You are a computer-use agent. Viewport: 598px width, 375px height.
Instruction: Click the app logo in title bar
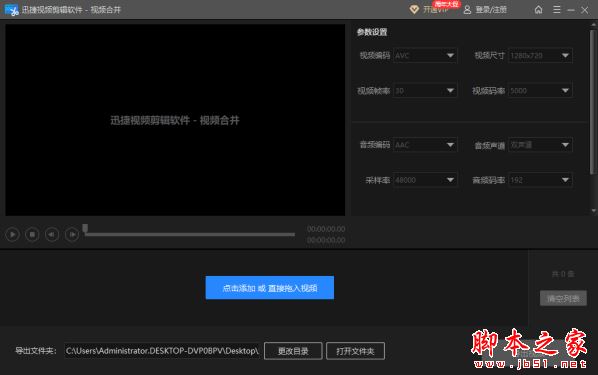click(x=11, y=10)
